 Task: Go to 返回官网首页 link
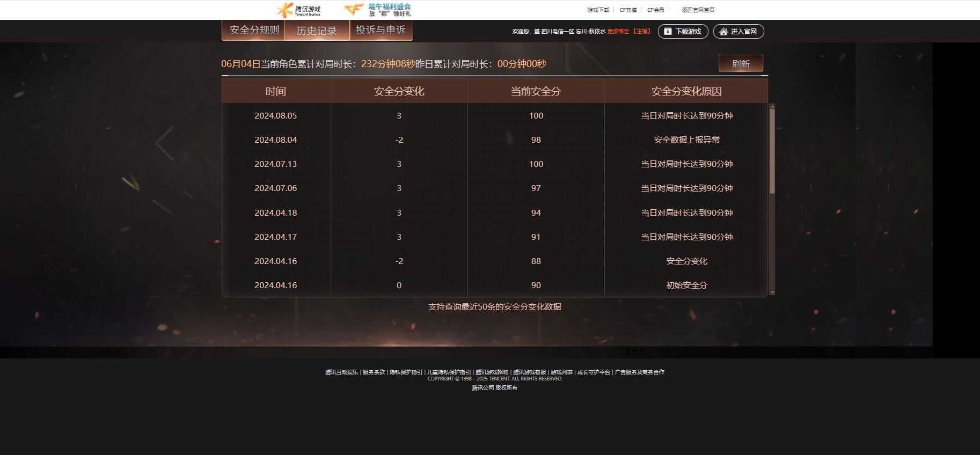point(698,10)
